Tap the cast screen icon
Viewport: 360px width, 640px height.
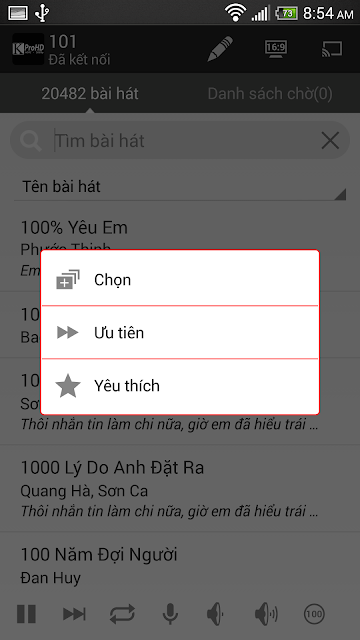coord(331,49)
